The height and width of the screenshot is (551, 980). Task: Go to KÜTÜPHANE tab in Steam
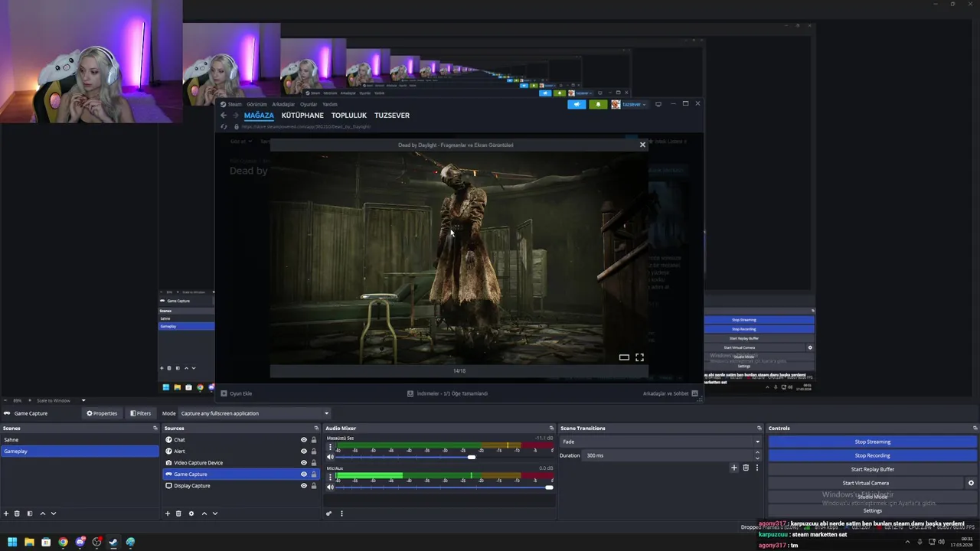point(302,116)
